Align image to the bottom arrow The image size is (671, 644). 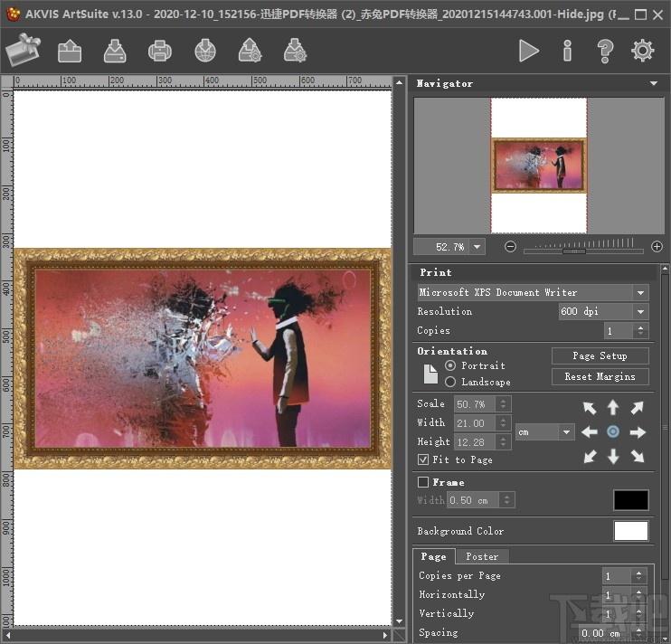(613, 457)
